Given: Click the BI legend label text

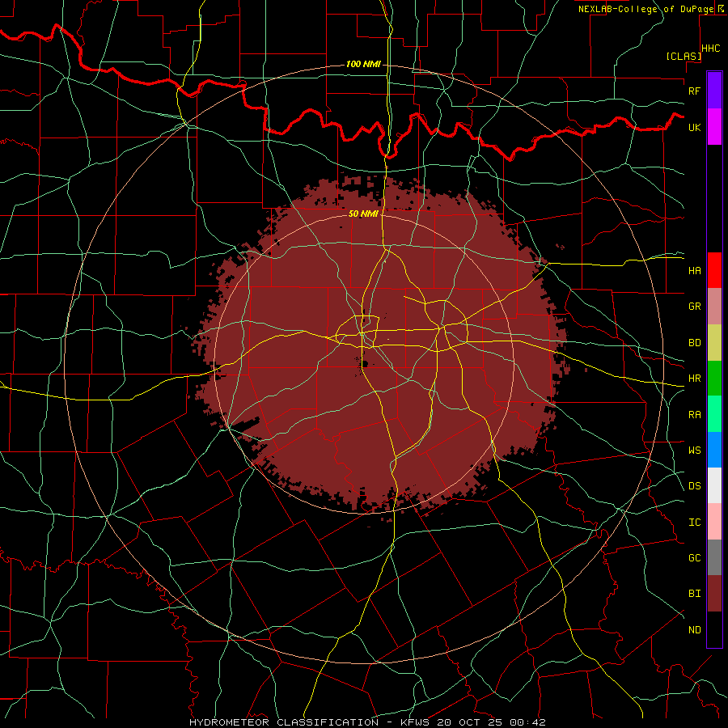Looking at the screenshot, I should pos(694,593).
